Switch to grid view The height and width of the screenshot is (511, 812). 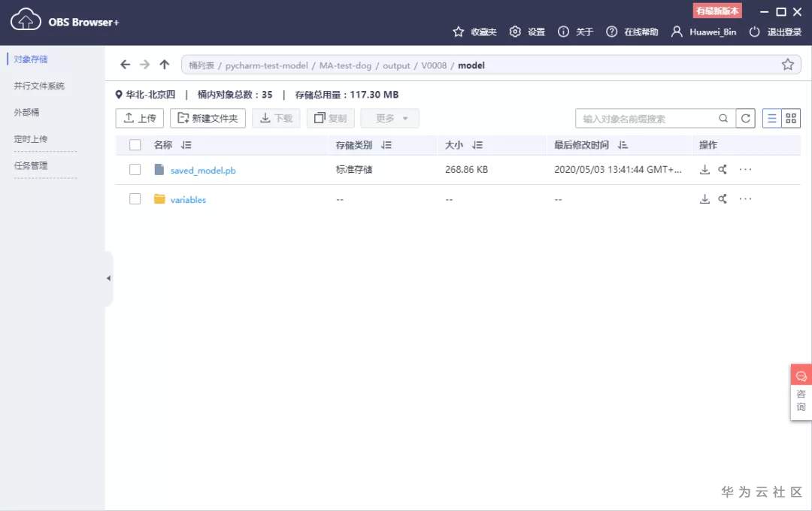tap(791, 119)
